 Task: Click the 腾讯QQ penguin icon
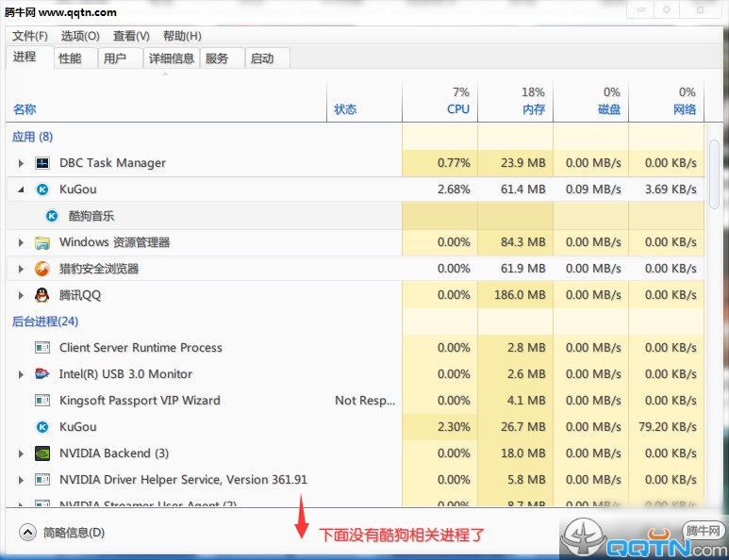(42, 295)
